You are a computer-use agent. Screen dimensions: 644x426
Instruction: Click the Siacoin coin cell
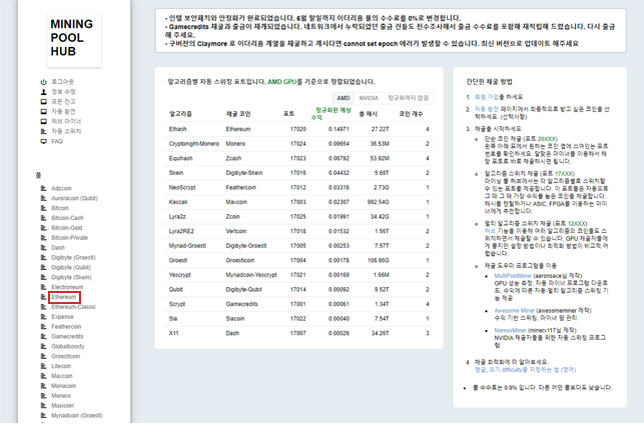tap(235, 318)
